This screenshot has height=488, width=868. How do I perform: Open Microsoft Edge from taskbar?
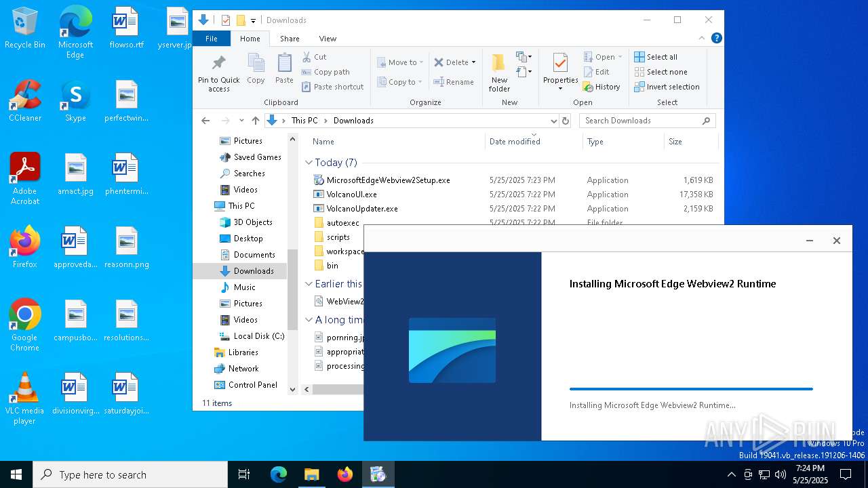click(x=279, y=474)
